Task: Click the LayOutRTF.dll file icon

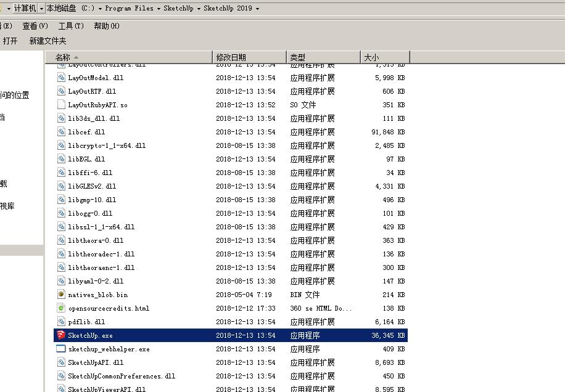Action: (61, 91)
